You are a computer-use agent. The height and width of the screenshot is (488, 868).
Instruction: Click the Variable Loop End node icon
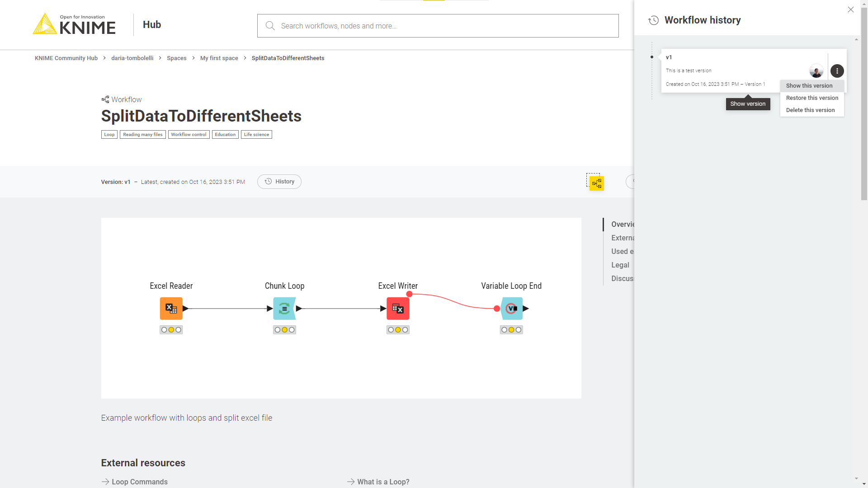511,309
